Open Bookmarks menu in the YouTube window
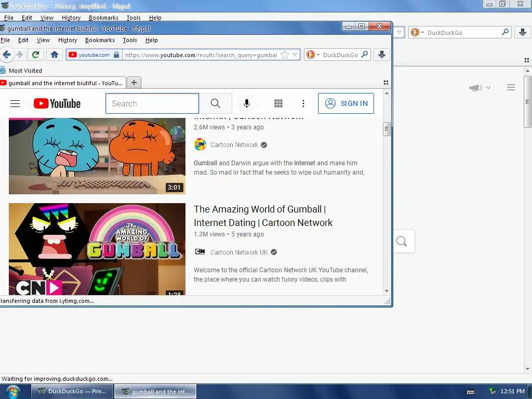 100,40
